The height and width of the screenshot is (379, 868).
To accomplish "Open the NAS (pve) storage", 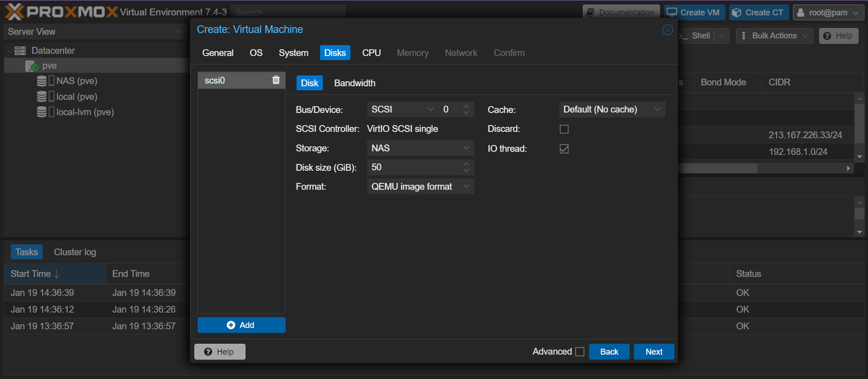I will (76, 81).
